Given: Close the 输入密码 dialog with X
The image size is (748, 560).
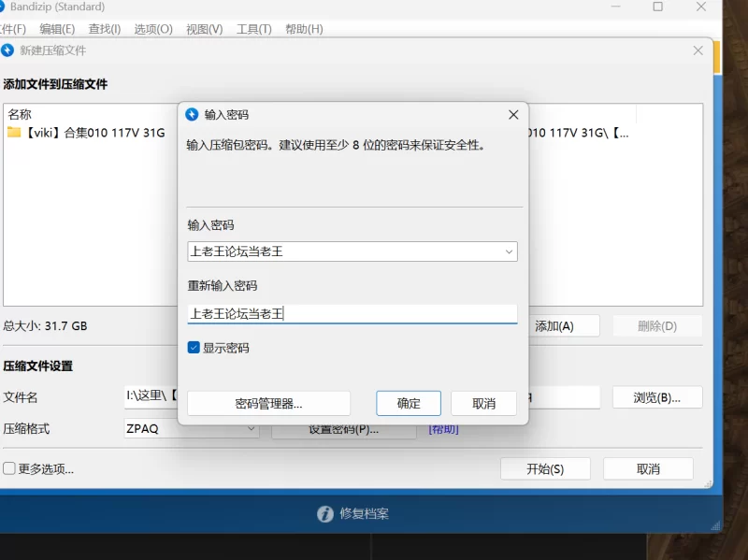Looking at the screenshot, I should click(513, 114).
